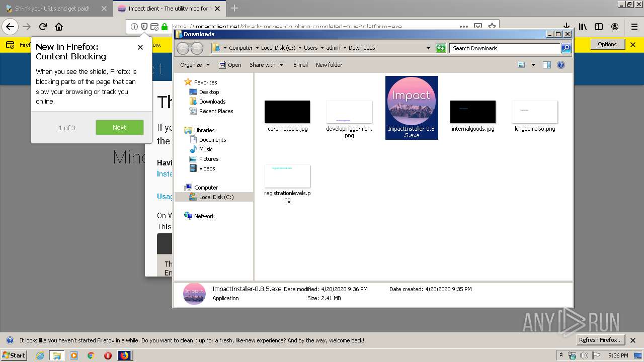Bookmark this page with the star
Image resolution: width=644 pixels, height=362 pixels.
pos(492,26)
